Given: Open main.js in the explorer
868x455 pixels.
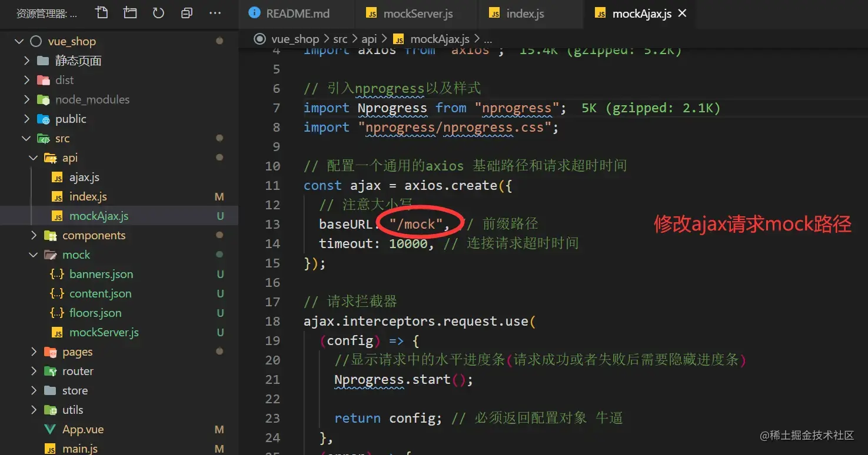Looking at the screenshot, I should point(80,449).
